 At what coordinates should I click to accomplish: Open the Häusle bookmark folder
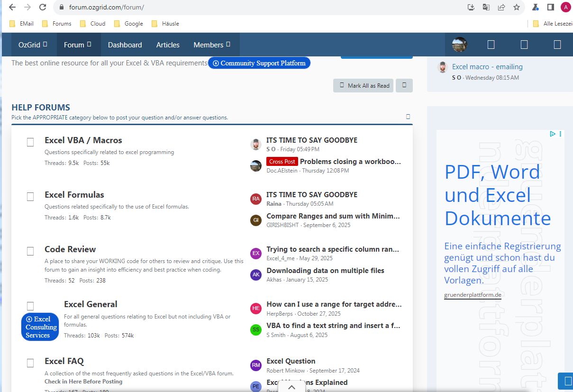pyautogui.click(x=165, y=23)
